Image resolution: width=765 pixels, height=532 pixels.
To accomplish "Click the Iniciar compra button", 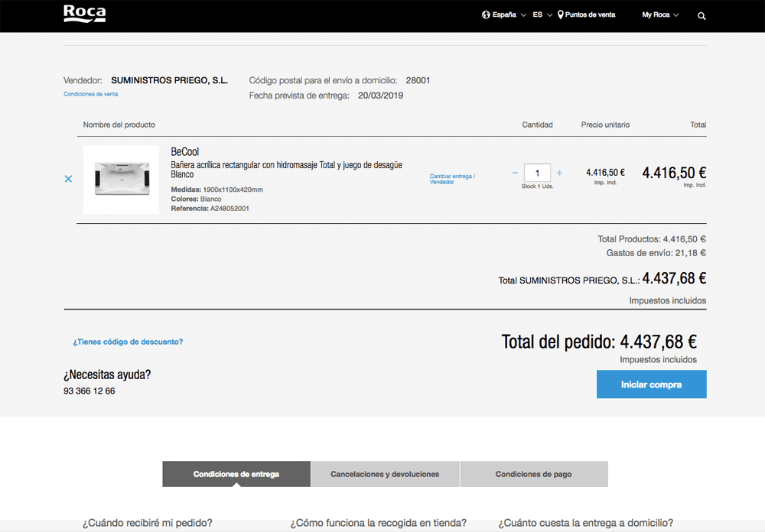I will coord(651,384).
